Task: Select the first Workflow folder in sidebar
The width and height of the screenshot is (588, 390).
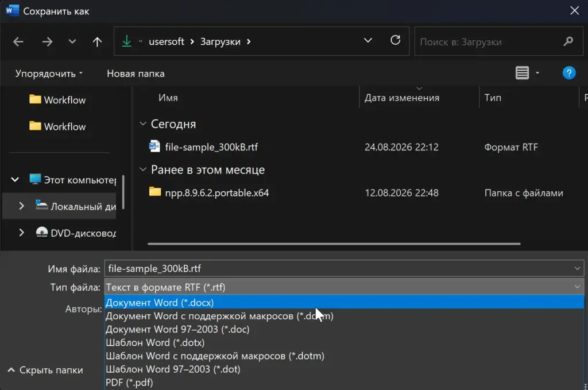Action: [57, 100]
